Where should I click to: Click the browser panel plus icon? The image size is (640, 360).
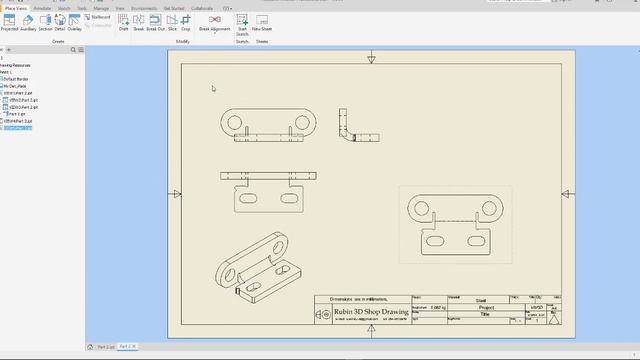pyautogui.click(x=9, y=50)
